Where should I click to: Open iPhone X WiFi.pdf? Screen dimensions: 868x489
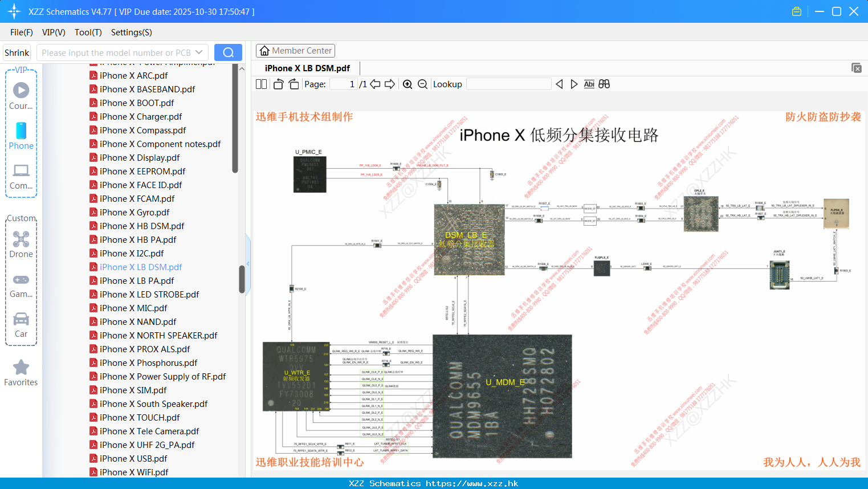[134, 472]
